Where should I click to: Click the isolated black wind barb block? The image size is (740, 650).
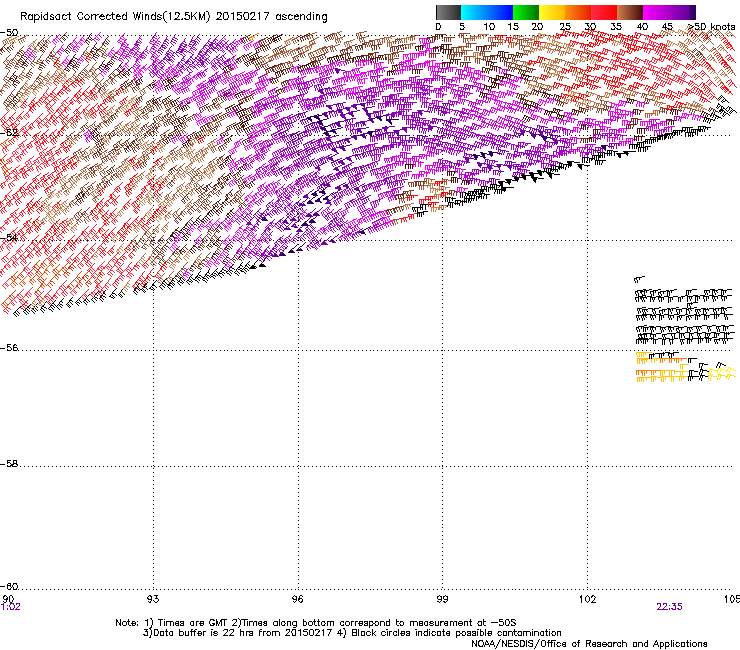click(684, 315)
